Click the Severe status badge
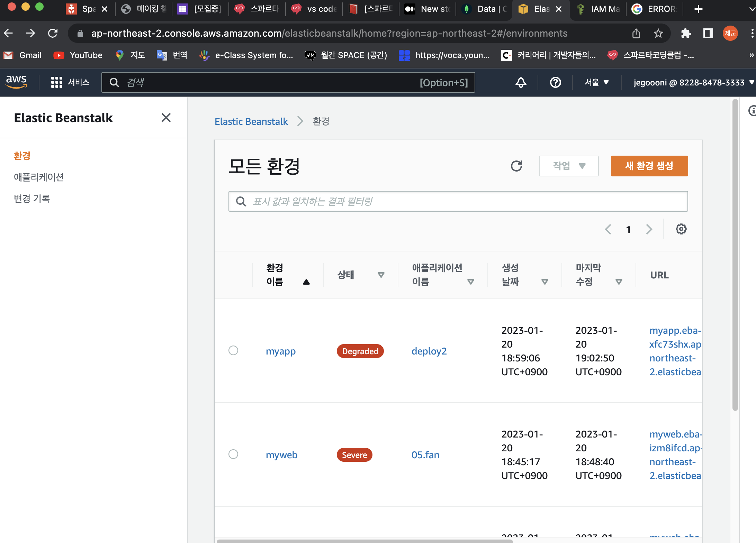 [354, 455]
